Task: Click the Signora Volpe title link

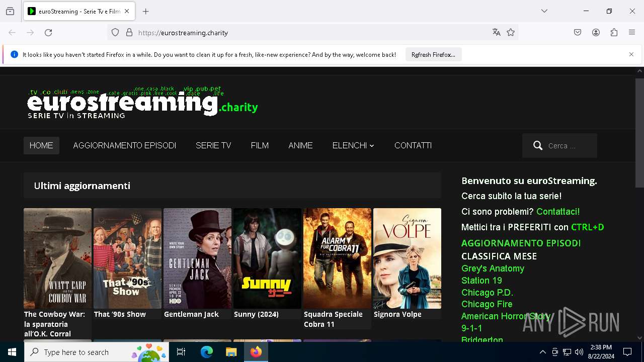Action: 397,314
